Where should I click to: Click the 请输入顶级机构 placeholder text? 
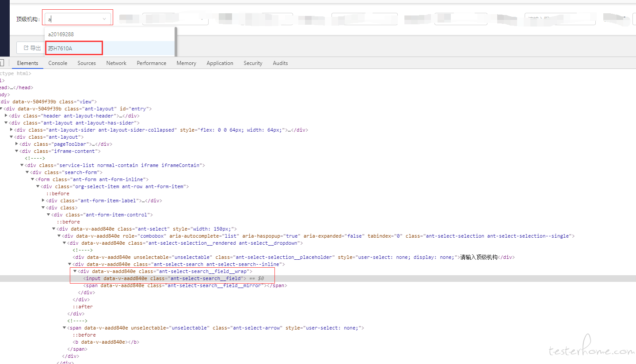coord(479,257)
